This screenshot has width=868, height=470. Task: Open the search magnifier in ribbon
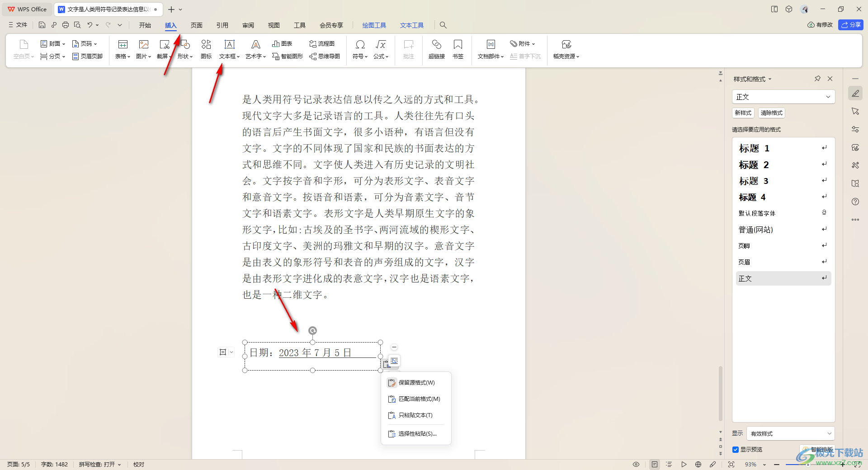pyautogui.click(x=443, y=25)
